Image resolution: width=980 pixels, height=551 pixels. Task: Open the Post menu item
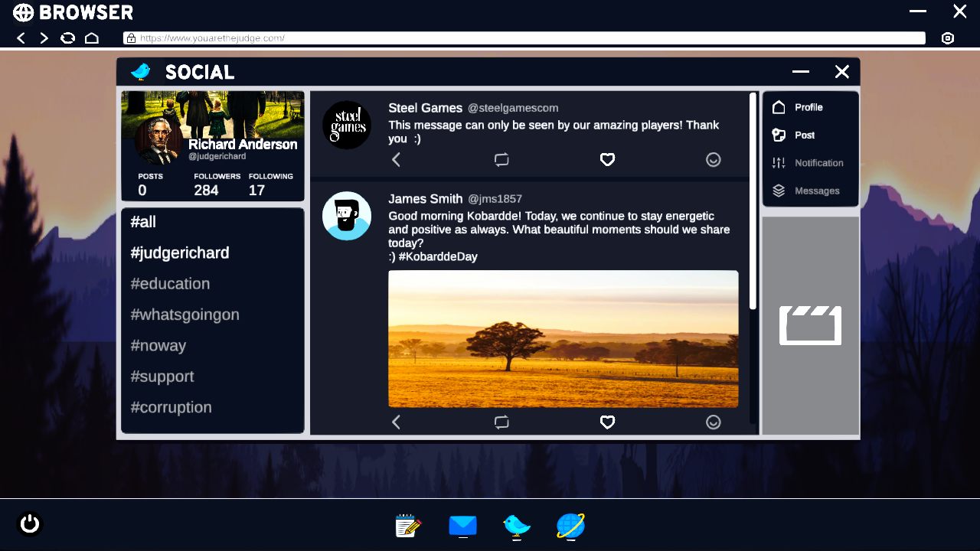(804, 135)
